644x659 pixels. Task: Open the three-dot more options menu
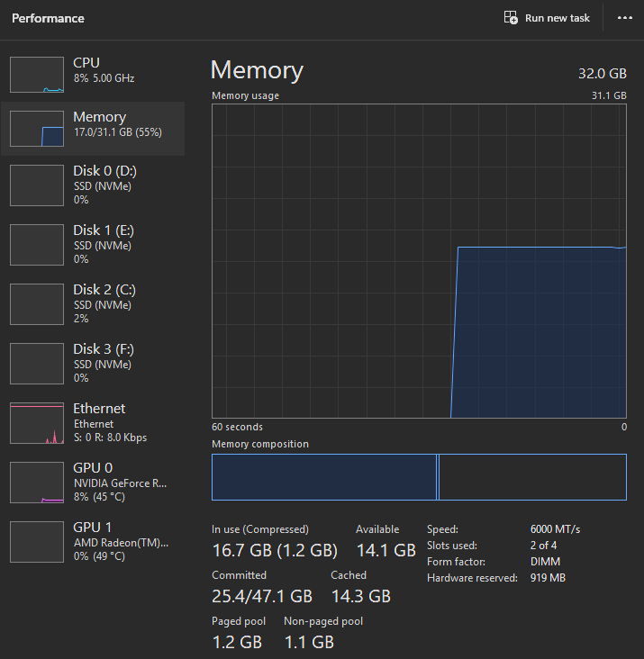click(625, 18)
